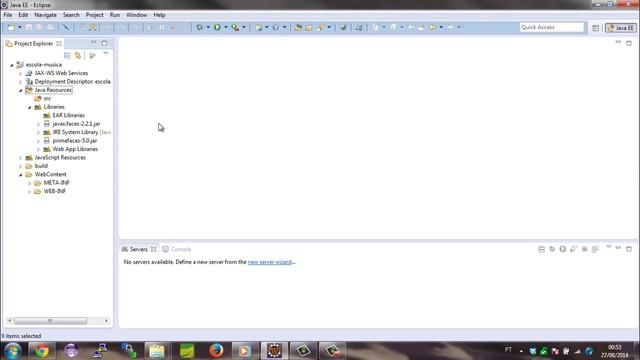640x360 pixels.
Task: Open the Edit menu
Action: (23, 15)
